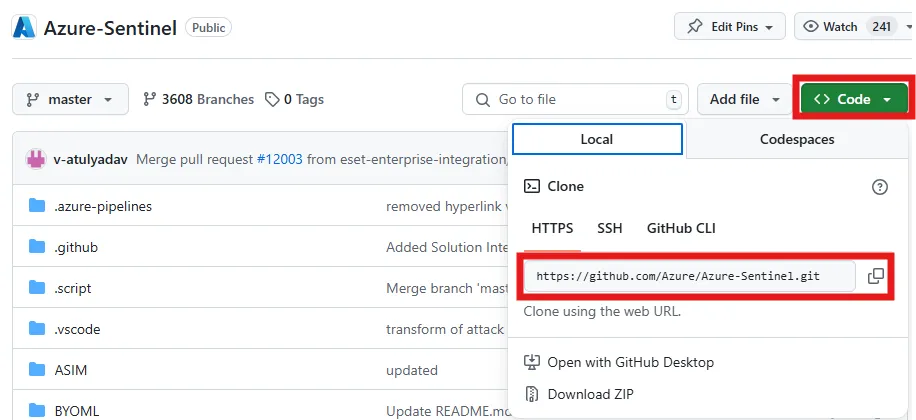Switch to the Codespaces tab
916x420 pixels.
click(797, 139)
